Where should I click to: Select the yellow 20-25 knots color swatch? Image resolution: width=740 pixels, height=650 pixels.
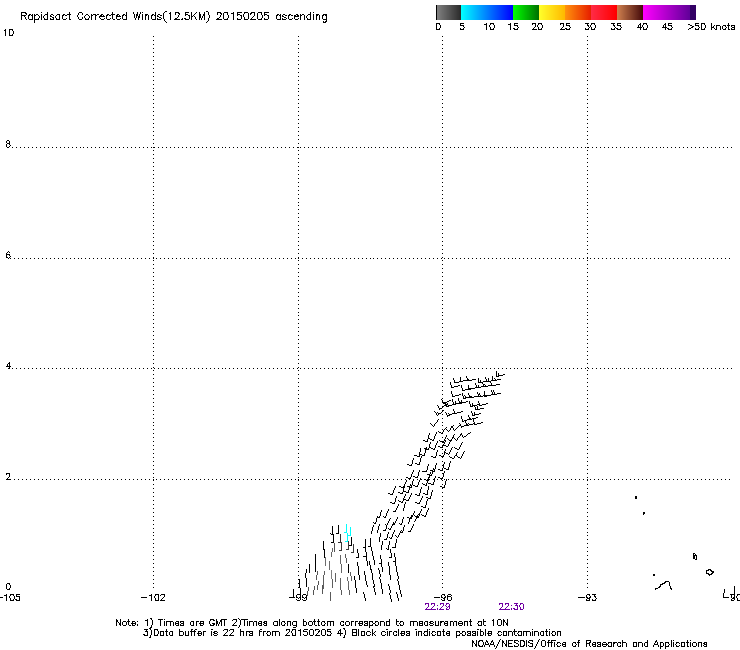552,12
